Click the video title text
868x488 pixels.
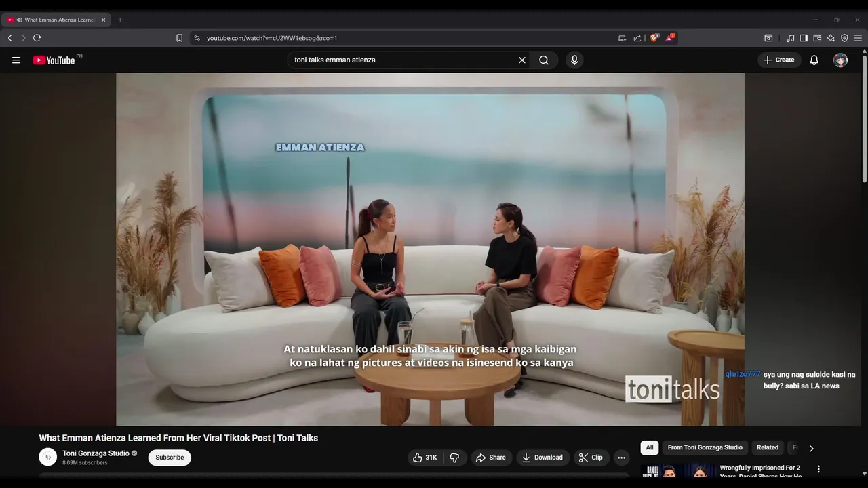(x=178, y=438)
